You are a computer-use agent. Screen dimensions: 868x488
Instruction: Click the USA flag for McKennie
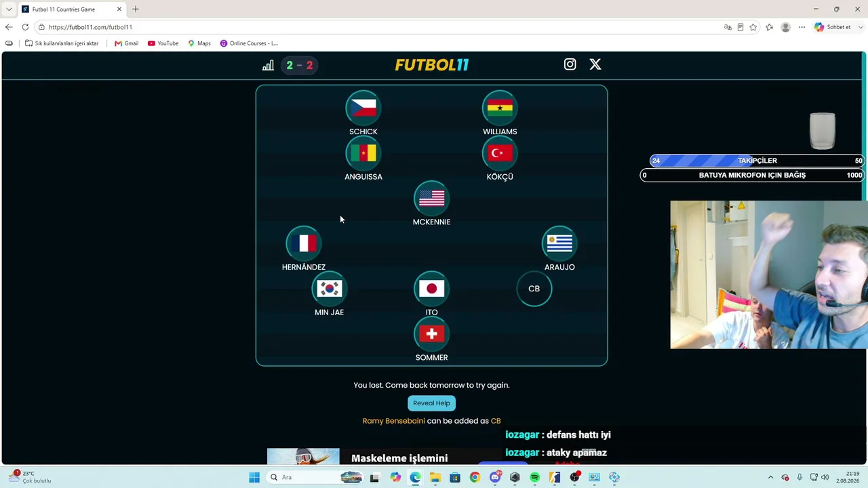click(431, 198)
